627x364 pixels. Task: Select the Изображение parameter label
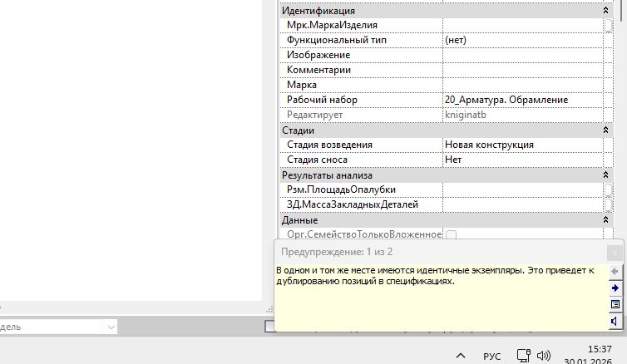click(x=318, y=55)
